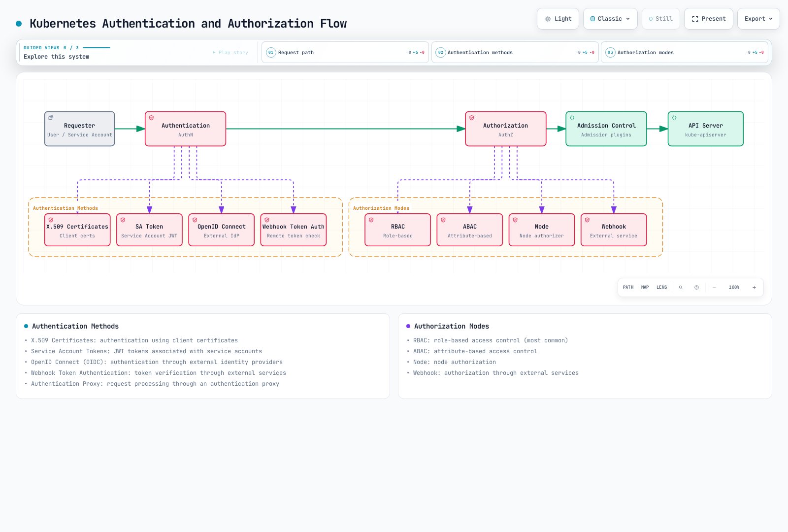Image resolution: width=788 pixels, height=532 pixels.
Task: Click the shield icon on OpenID Connect node
Action: (195, 220)
